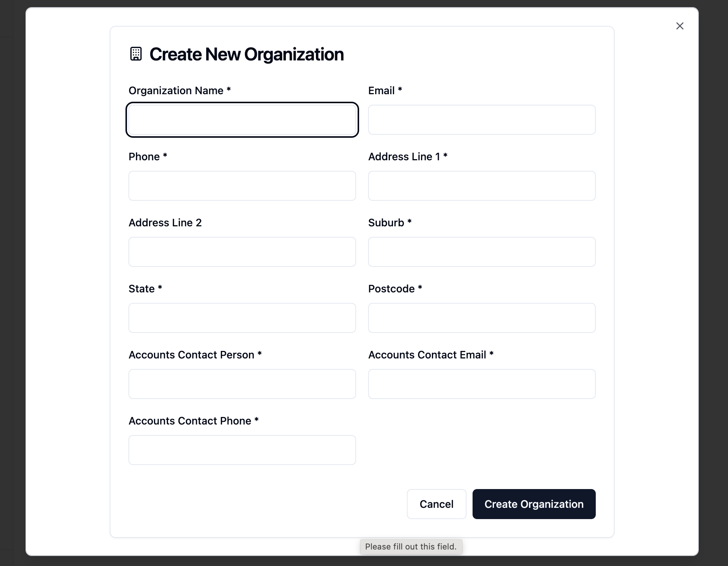This screenshot has width=728, height=566.
Task: Click the Address Line 1 field
Action: [x=482, y=186]
